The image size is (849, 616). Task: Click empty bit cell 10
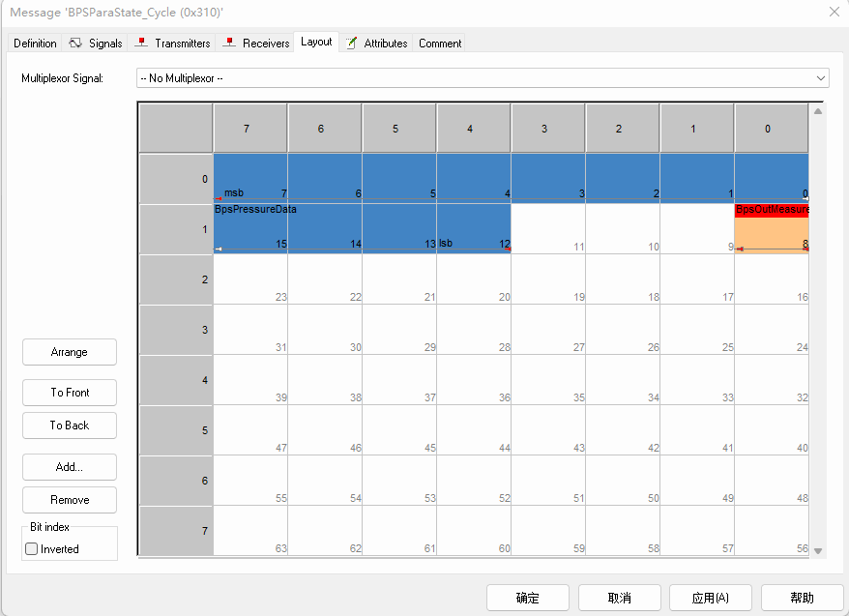click(623, 229)
